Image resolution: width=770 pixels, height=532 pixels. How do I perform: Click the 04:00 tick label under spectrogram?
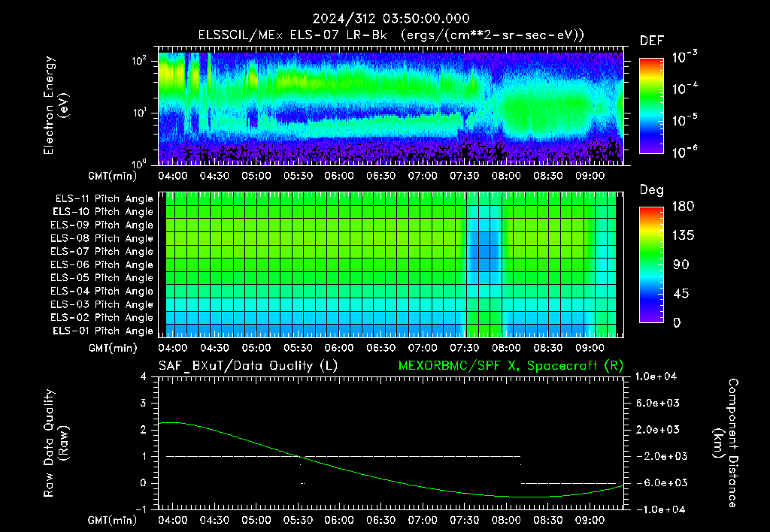(172, 176)
